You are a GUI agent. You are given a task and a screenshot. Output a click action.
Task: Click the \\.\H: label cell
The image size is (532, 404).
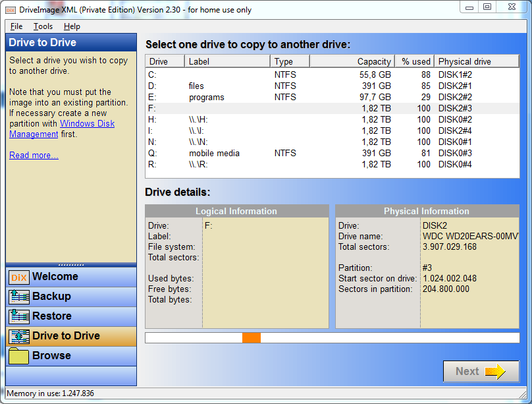(198, 119)
